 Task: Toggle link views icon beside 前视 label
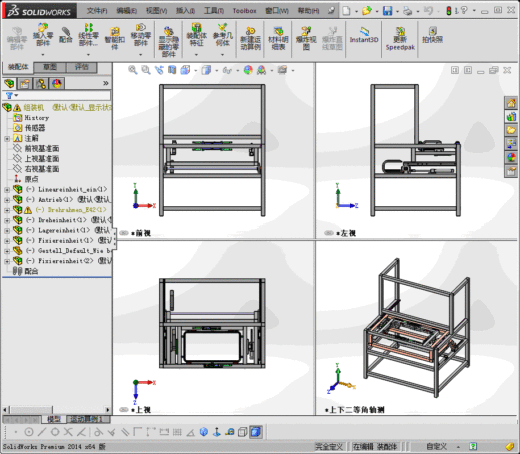coord(124,233)
